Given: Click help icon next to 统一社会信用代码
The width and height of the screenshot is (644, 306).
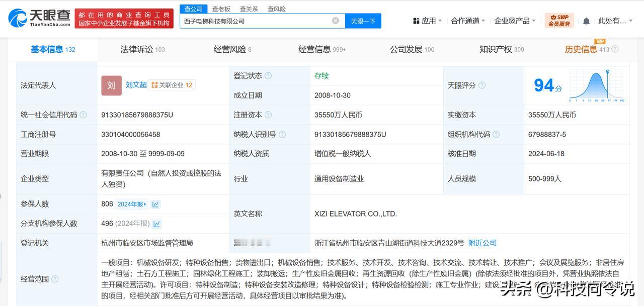Looking at the screenshot, I should coord(83,115).
